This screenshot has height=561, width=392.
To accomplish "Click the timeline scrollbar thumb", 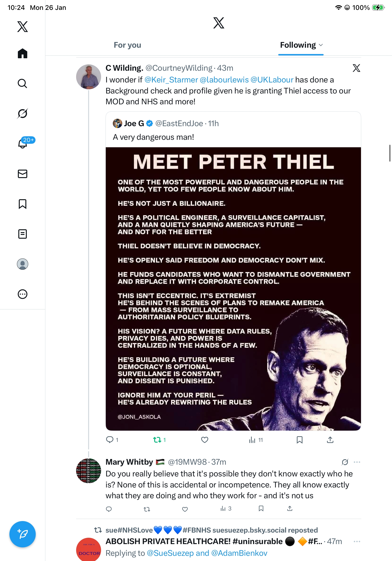I will (390, 153).
